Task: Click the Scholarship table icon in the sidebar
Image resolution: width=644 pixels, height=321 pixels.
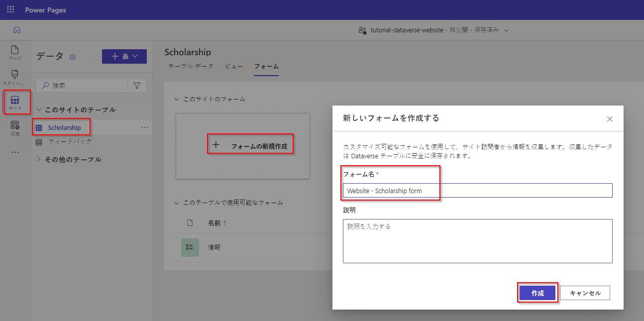Action: (39, 127)
